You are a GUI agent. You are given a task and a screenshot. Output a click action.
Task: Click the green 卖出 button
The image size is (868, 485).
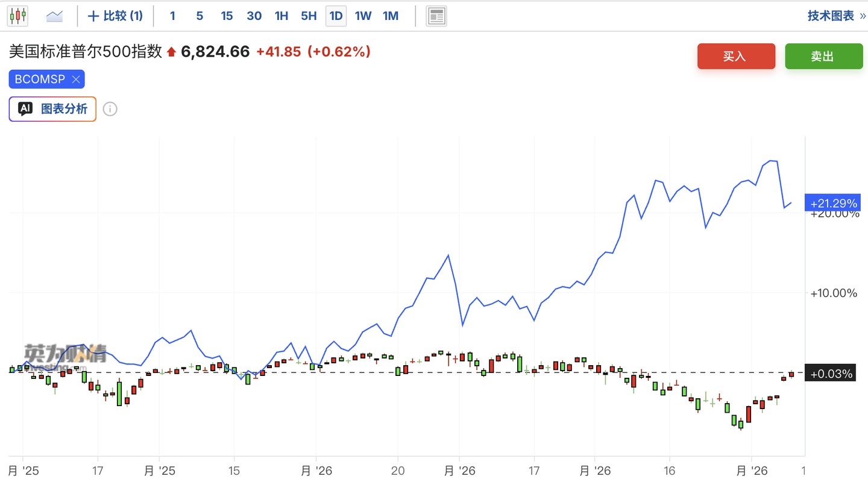[x=823, y=56]
